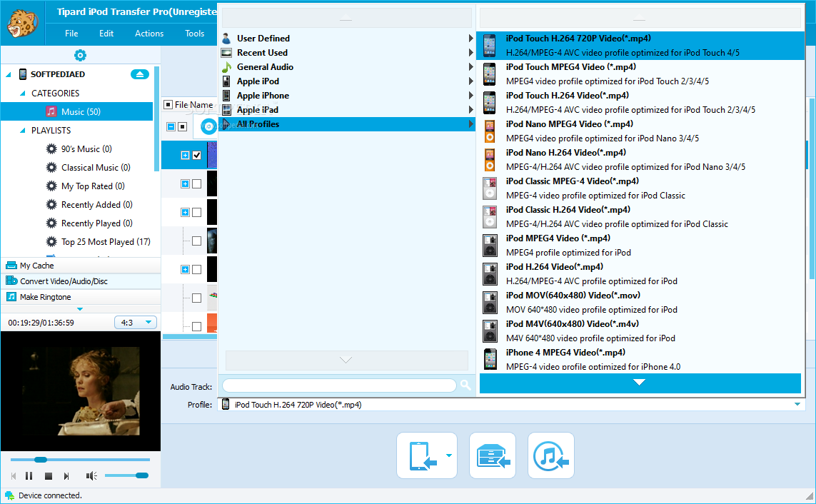The image size is (816, 504).
Task: Click category list down chevron button
Action: (346, 360)
